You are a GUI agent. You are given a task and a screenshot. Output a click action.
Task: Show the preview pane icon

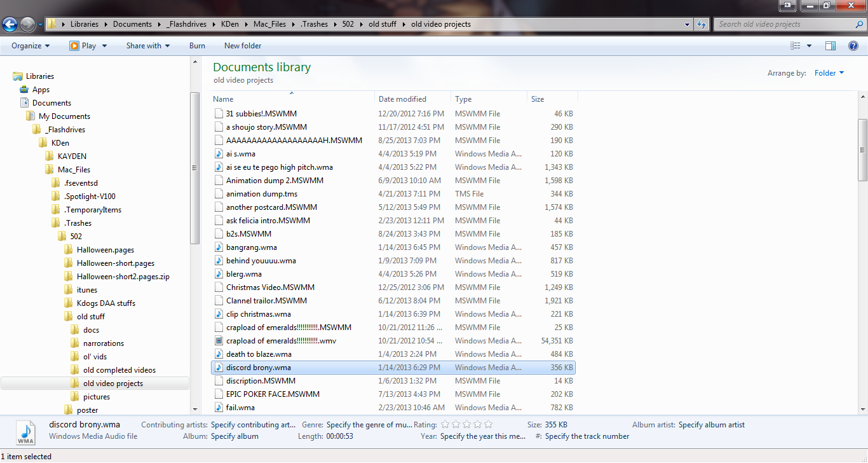pos(830,46)
